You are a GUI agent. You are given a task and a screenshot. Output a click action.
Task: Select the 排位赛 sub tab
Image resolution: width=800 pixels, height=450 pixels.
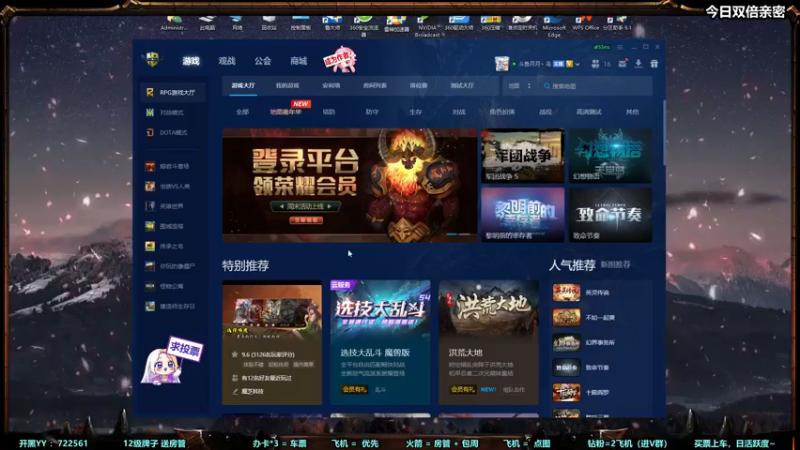418,86
